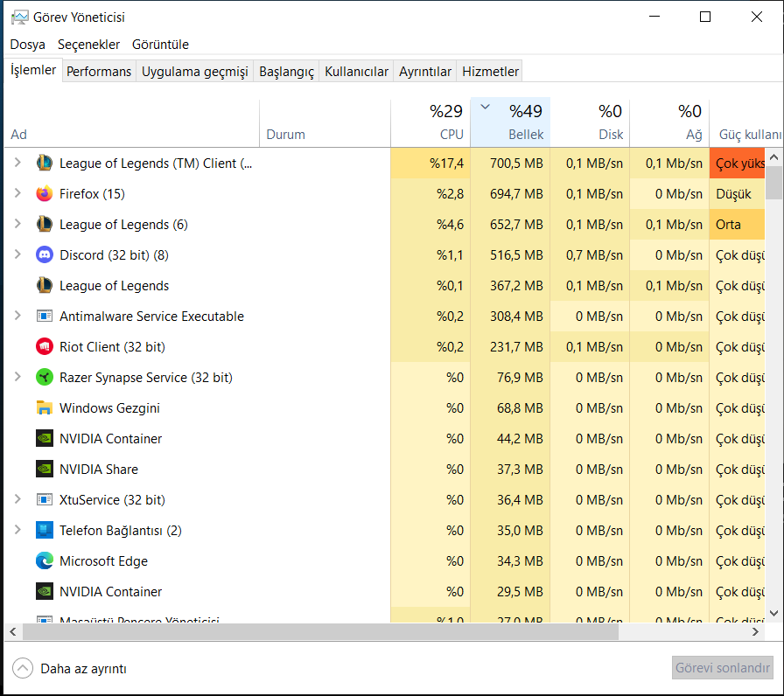Switch to the Başlangıç tab
784x696 pixels.
[x=286, y=72]
